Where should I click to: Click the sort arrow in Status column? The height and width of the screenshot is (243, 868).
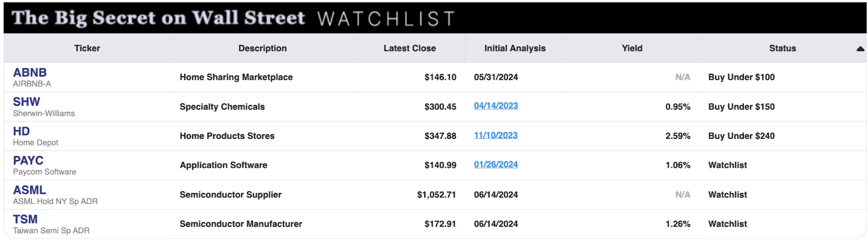860,49
